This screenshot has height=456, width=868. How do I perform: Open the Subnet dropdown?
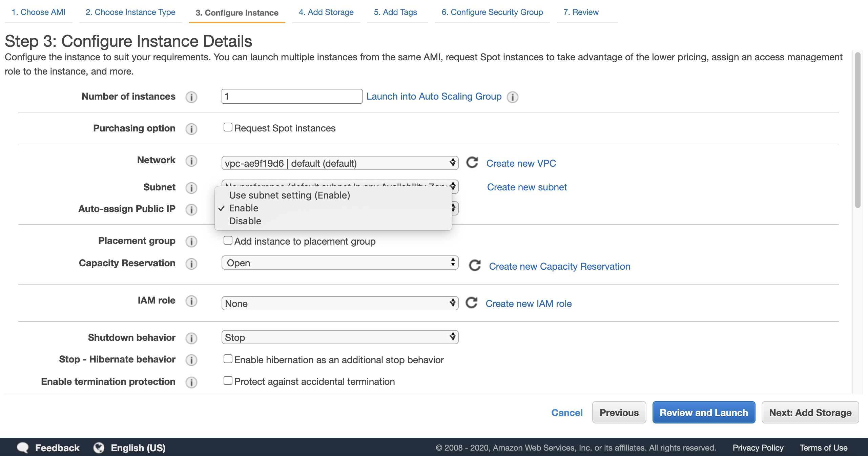point(340,183)
